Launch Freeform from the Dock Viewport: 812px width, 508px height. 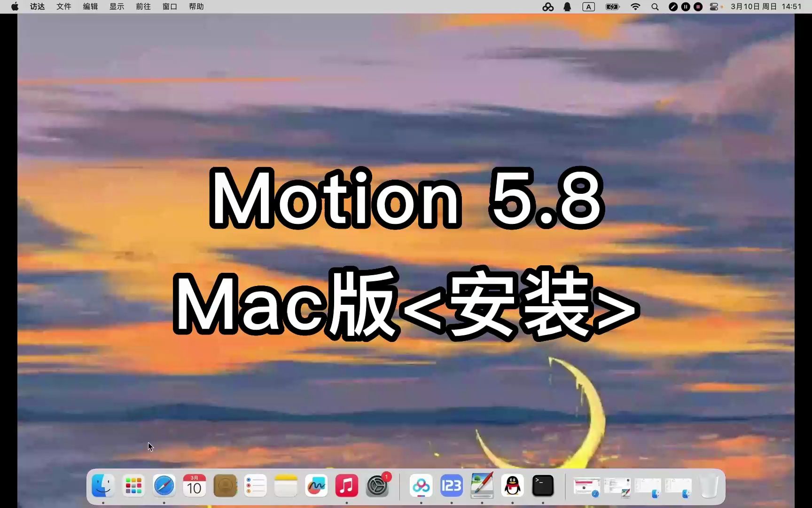(x=316, y=486)
